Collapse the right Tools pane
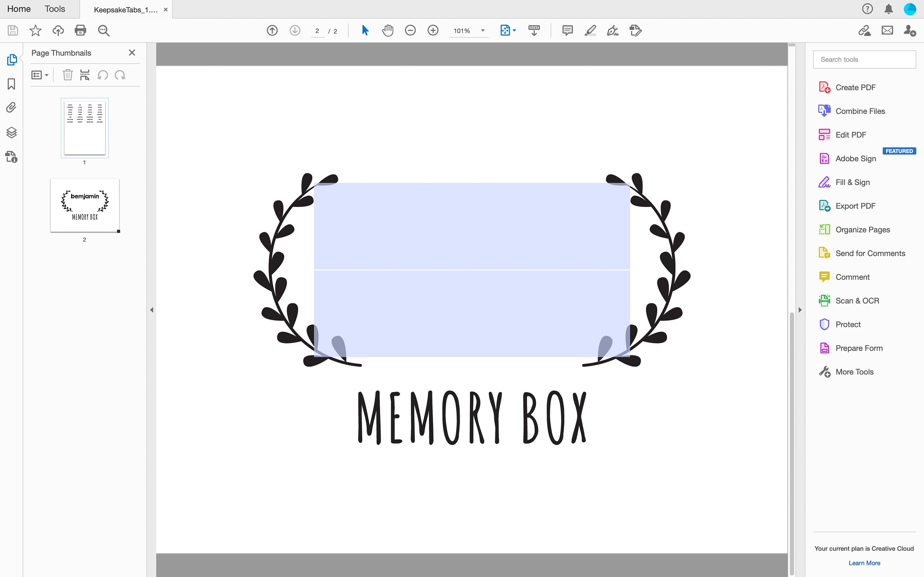The width and height of the screenshot is (924, 577). 800,310
